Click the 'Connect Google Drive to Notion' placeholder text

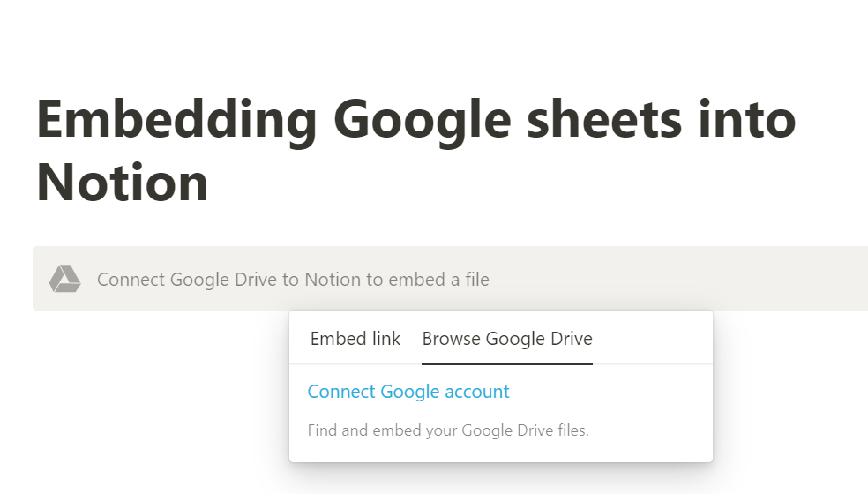click(x=293, y=279)
